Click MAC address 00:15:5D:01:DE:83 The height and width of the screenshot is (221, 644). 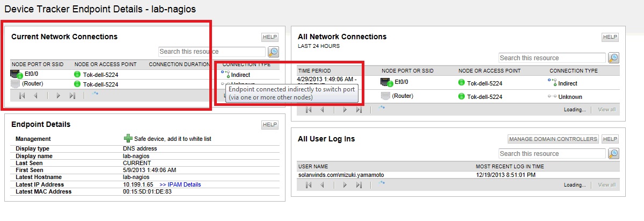[147, 191]
